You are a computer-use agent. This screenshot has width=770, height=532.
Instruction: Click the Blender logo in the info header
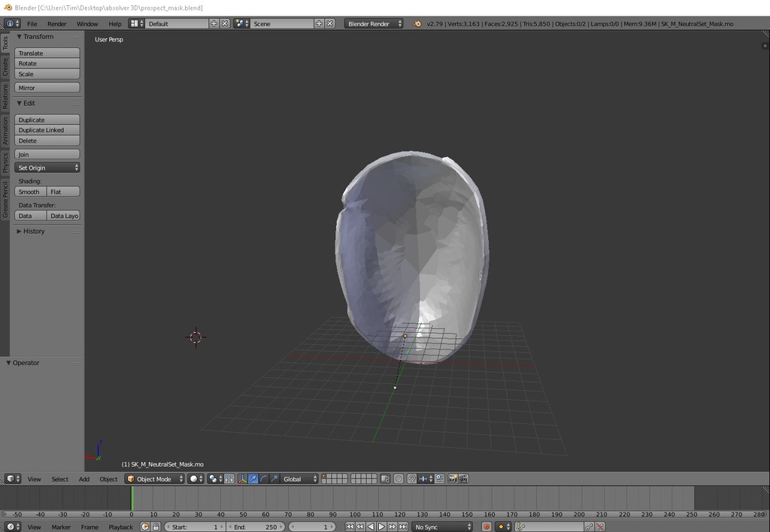(417, 23)
